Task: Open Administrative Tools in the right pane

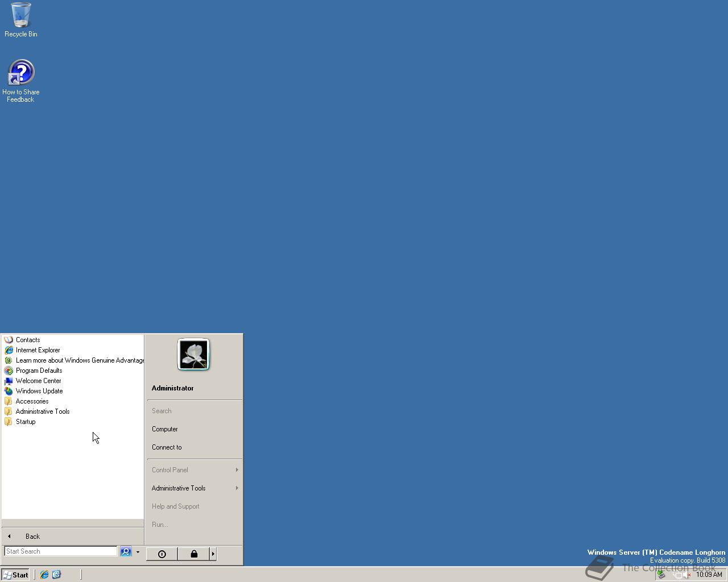Action: pyautogui.click(x=179, y=488)
